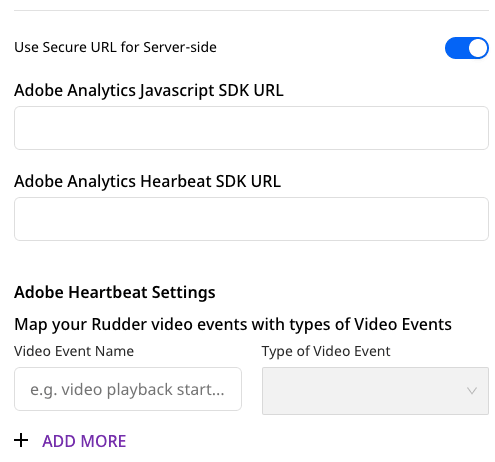Focus the Adobe Analytics Javascript SDK URL field

coord(251,128)
